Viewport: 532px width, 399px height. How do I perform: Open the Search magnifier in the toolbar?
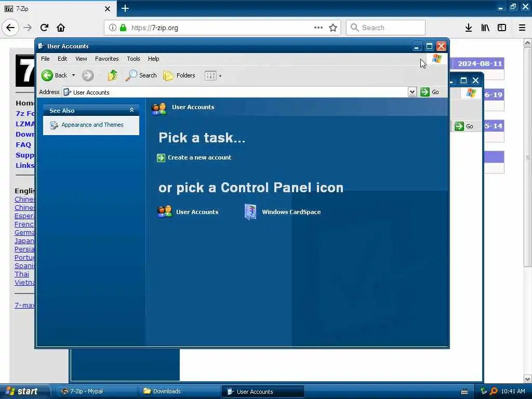pyautogui.click(x=131, y=75)
